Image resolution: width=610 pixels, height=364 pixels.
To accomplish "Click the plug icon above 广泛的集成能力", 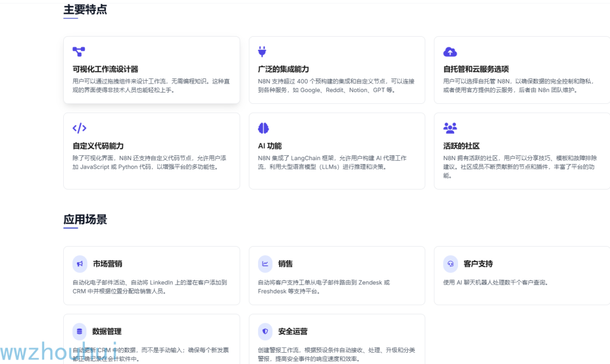I will [x=262, y=51].
